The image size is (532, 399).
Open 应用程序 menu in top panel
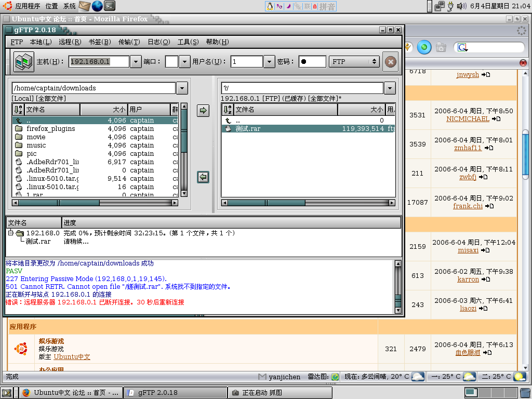(x=28, y=6)
